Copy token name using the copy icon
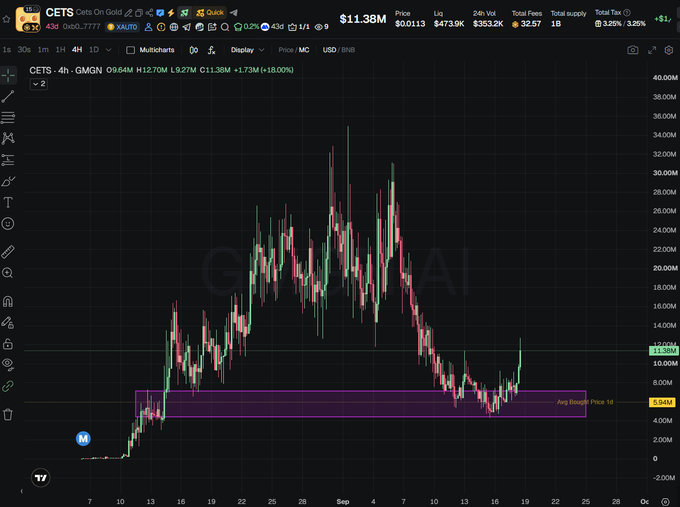680x507 pixels. (139, 13)
